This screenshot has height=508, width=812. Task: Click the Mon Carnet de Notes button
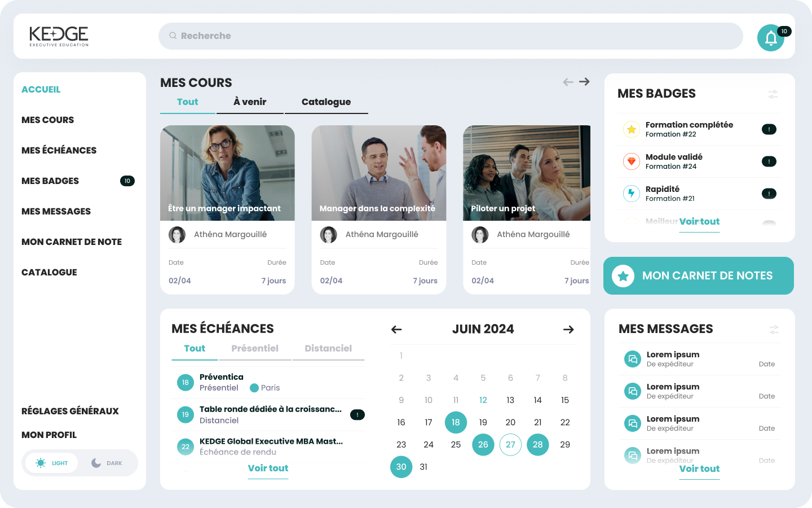click(x=698, y=276)
